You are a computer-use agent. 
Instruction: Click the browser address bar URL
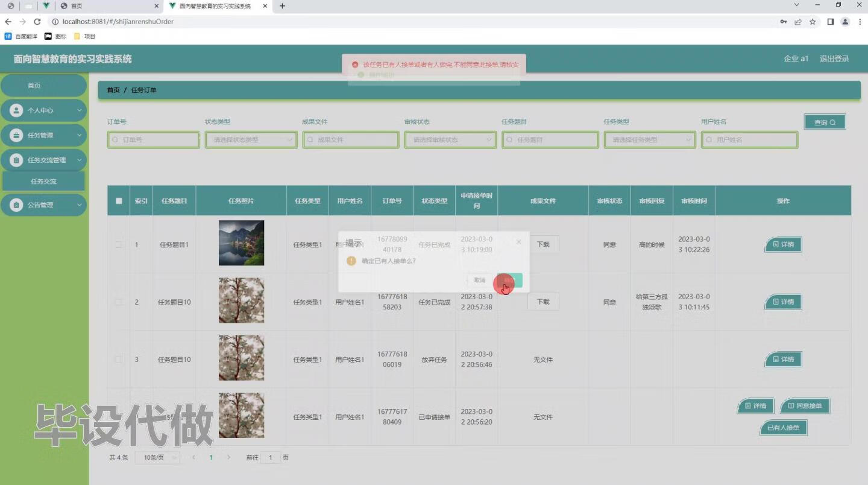(x=118, y=22)
